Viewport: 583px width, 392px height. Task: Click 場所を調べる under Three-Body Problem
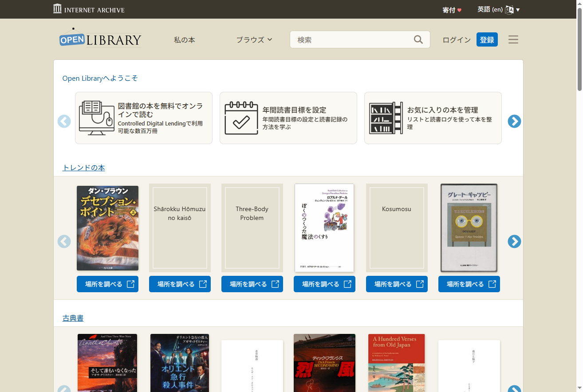click(x=252, y=284)
